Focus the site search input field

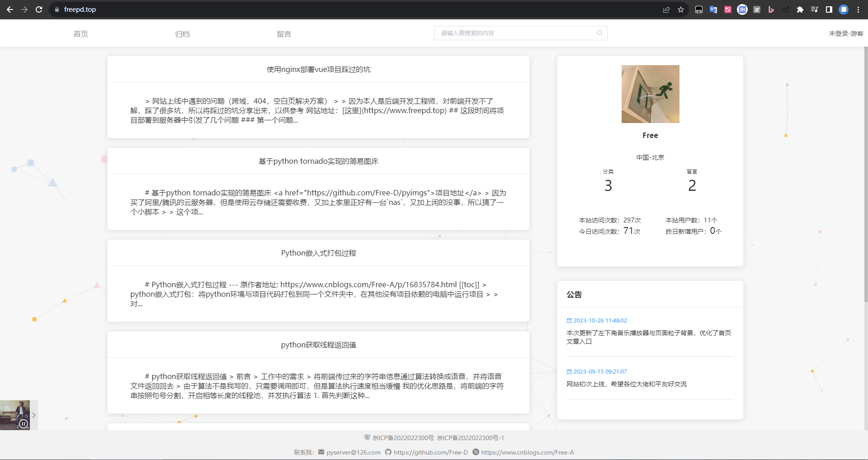(x=520, y=33)
